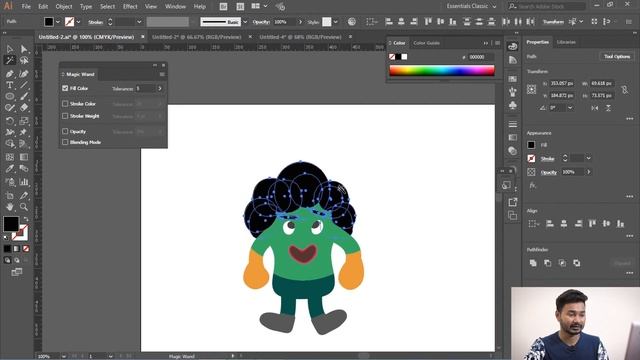Image resolution: width=640 pixels, height=360 pixels.
Task: Select the Shape Builder tool
Action: (10, 144)
